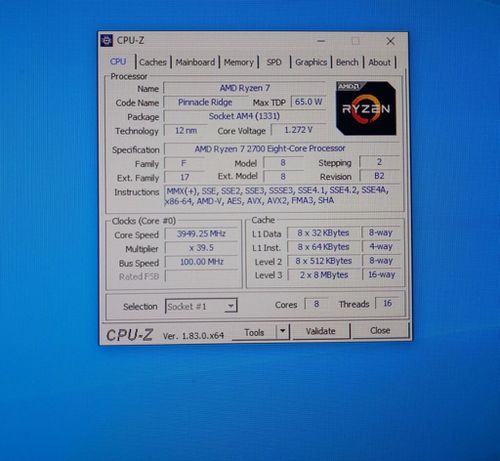Screen dimensions: 500x461
Task: Click the Bus Speed 100.00 MHz value
Action: pyautogui.click(x=202, y=262)
